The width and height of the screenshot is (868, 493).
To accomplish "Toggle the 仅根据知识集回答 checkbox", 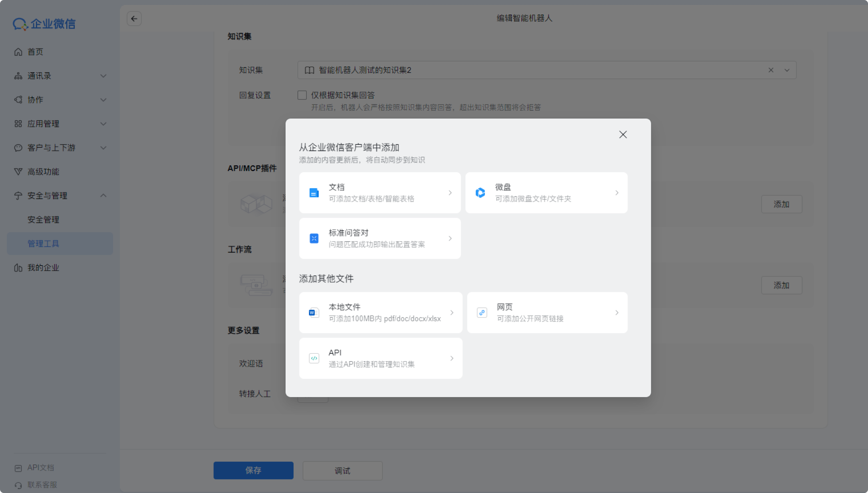I will (302, 95).
